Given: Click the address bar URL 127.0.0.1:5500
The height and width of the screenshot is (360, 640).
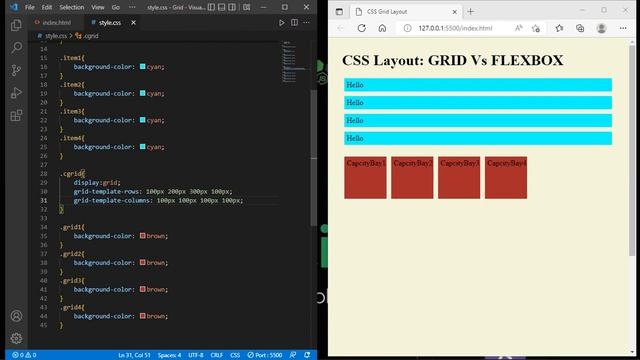Looking at the screenshot, I should point(455,28).
